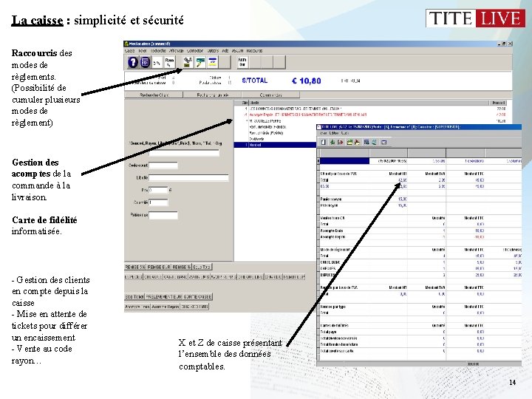Click the teal refresh icon in report toolbar
Image resolution: width=532 pixels, height=399 pixels.
click(x=374, y=143)
